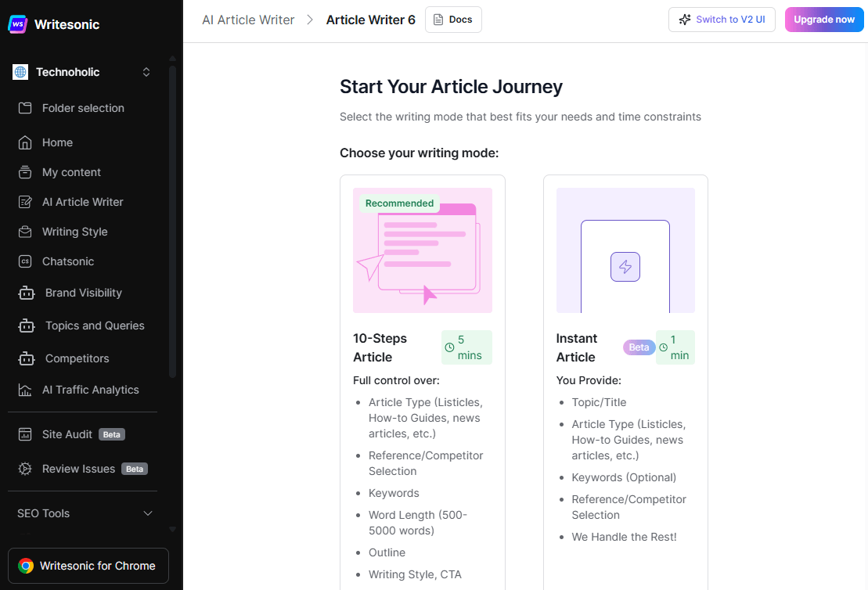Viewport: 868px width, 590px height.
Task: Select the Instant Article illustration
Action: point(625,250)
